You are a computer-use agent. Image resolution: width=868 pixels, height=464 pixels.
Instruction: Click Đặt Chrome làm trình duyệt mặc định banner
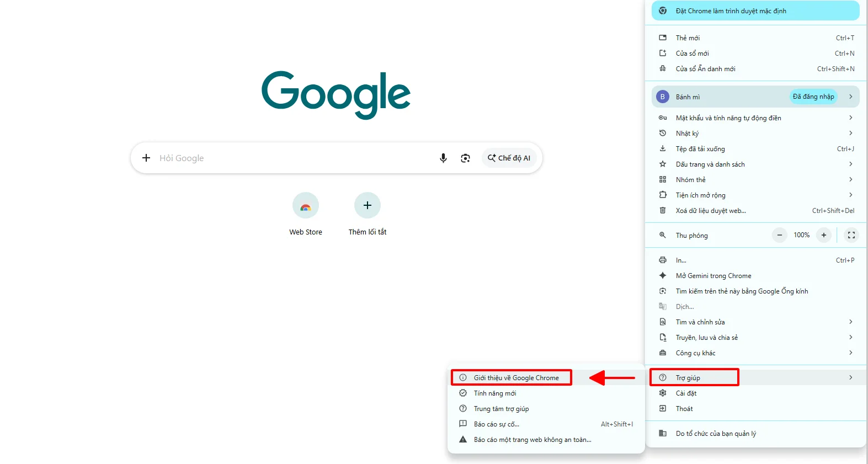(x=755, y=10)
